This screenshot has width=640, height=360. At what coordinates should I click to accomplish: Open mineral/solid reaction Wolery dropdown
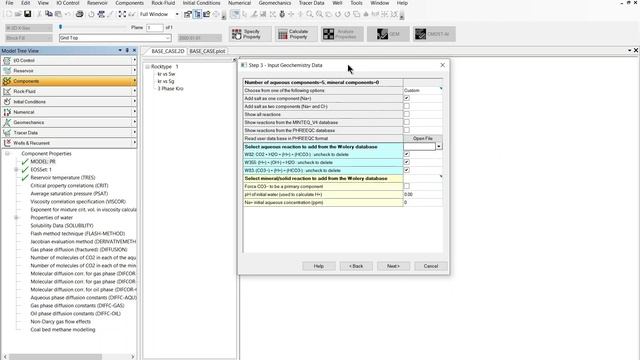point(441,177)
